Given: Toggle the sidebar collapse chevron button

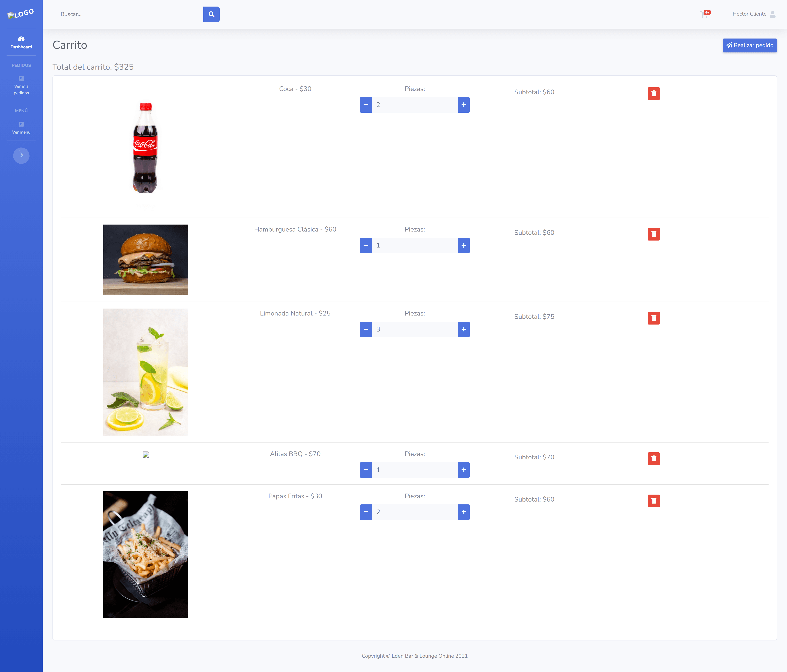Looking at the screenshot, I should point(21,156).
